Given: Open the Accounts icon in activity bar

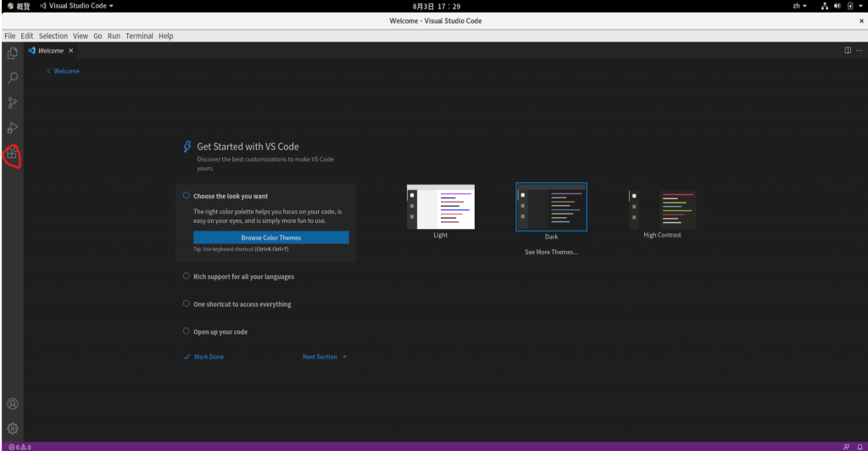Looking at the screenshot, I should point(12,404).
